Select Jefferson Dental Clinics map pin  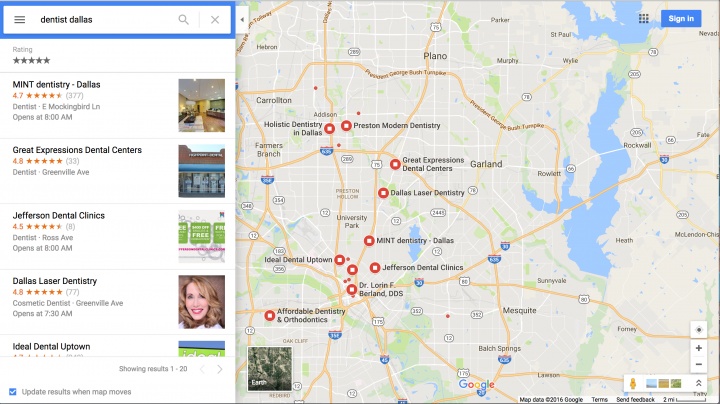[x=375, y=267]
